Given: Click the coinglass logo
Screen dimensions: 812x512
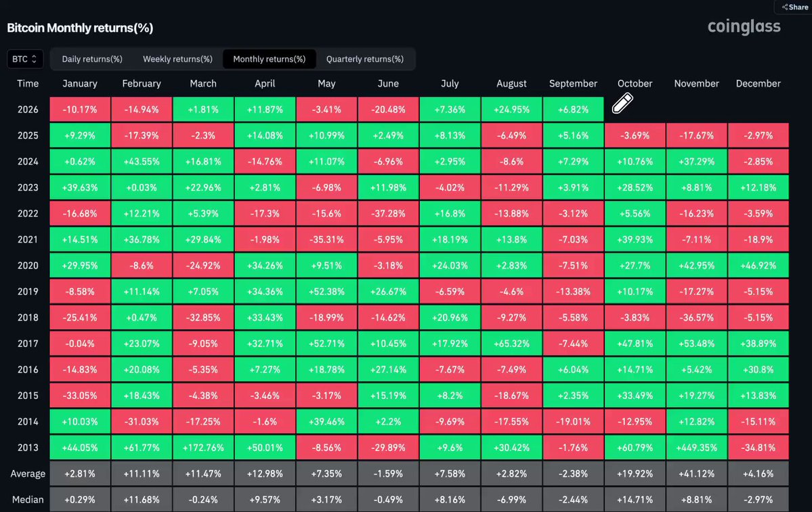Looking at the screenshot, I should click(744, 26).
